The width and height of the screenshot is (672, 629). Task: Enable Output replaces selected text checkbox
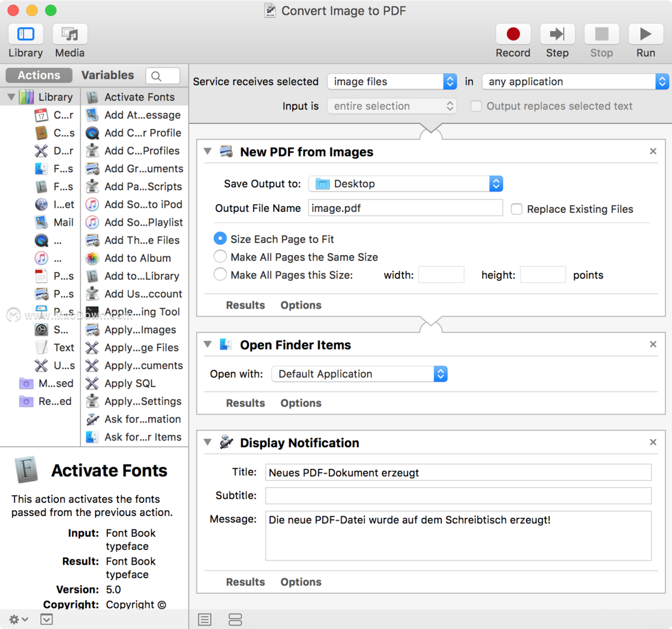click(x=476, y=106)
